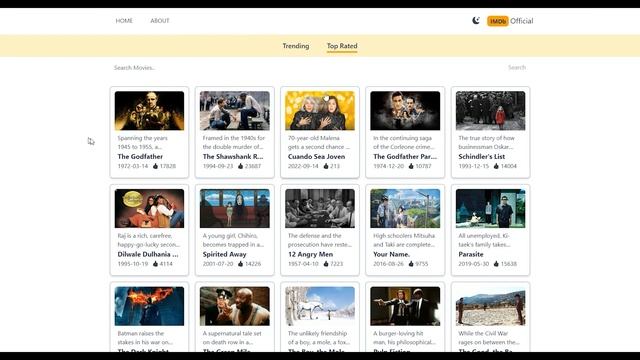Image resolution: width=640 pixels, height=360 pixels.
Task: Open Your Name. poster thumbnail
Action: [x=405, y=208]
